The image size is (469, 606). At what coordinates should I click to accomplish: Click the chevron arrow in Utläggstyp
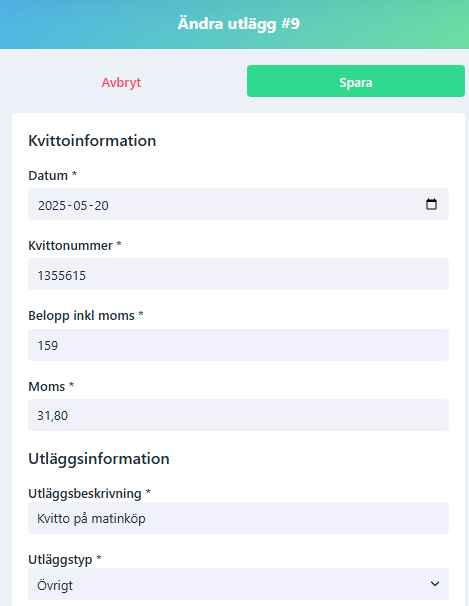point(435,584)
